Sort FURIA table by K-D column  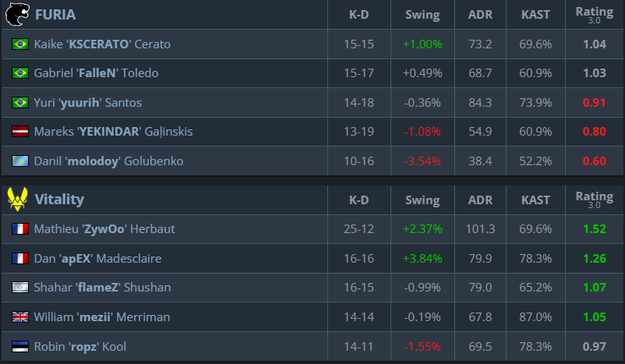click(x=358, y=15)
